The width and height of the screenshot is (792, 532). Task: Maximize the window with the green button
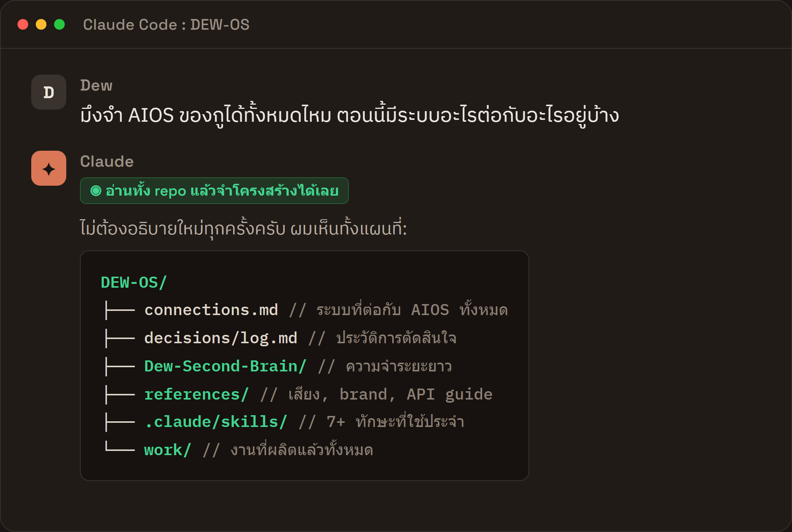pyautogui.click(x=59, y=24)
